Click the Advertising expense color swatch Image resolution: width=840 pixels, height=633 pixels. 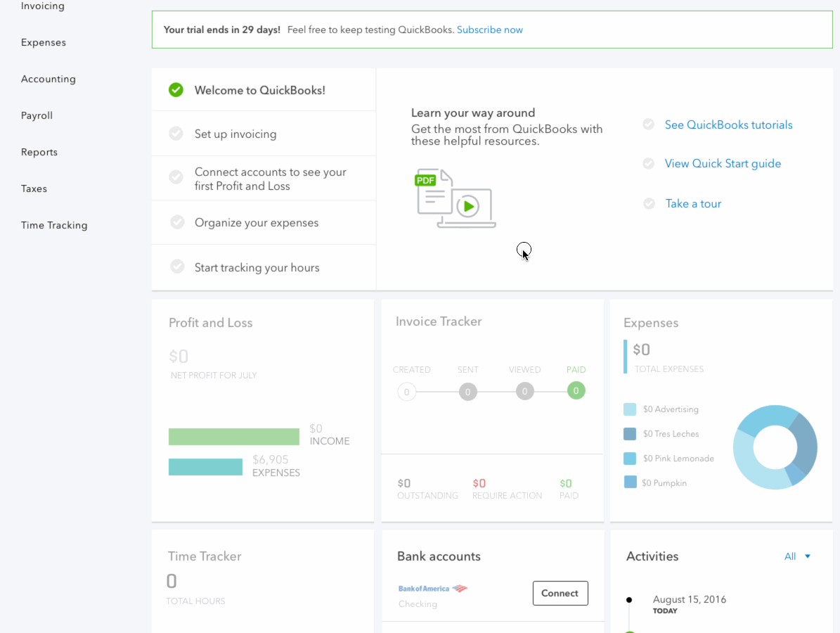(x=630, y=409)
